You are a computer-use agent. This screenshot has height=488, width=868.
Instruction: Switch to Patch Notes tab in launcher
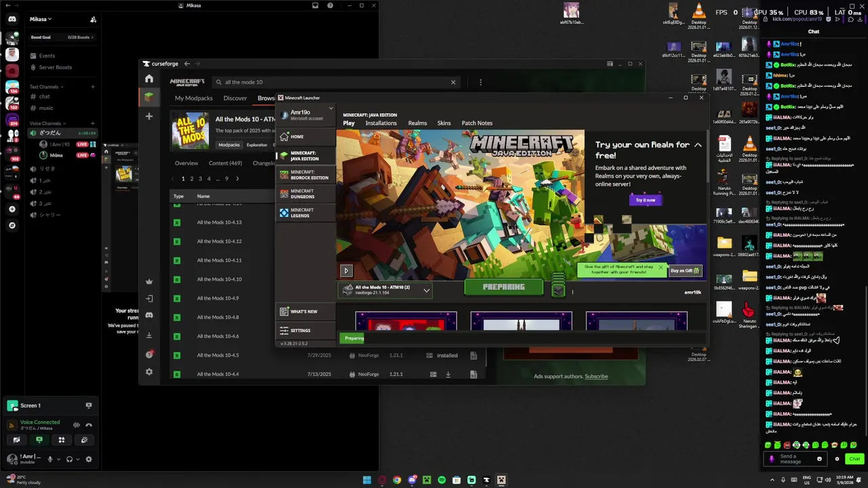[477, 123]
